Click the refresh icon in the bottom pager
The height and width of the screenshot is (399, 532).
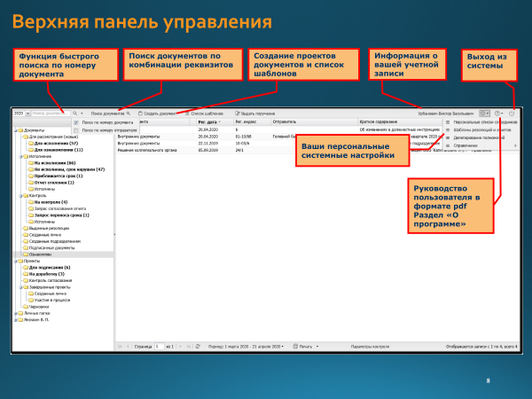point(198,347)
